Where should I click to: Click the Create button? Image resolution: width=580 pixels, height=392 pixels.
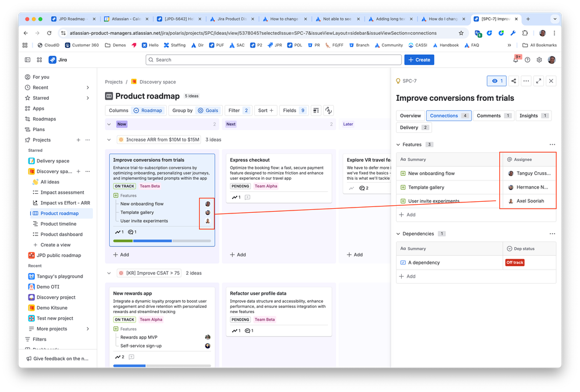419,60
